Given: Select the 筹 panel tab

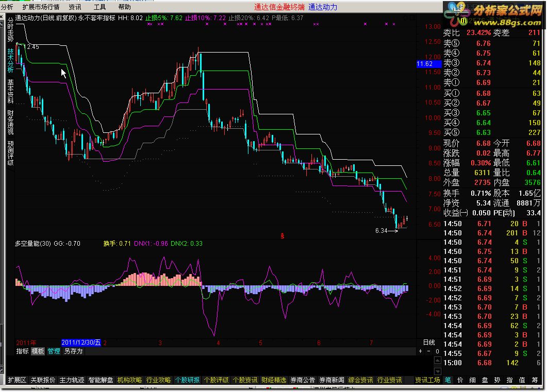Looking at the screenshot, I should 535,380.
